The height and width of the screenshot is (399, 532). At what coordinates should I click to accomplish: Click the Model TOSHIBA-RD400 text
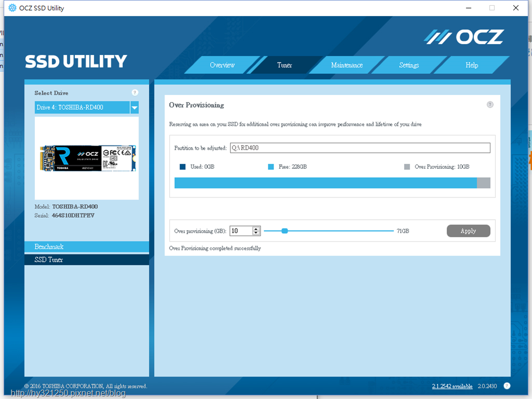(66, 206)
